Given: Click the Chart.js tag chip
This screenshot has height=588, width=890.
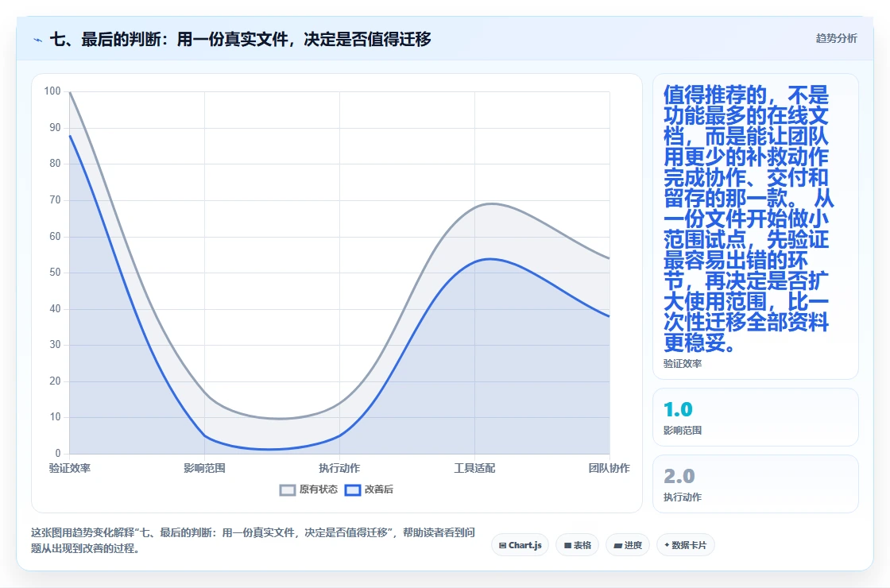Looking at the screenshot, I should point(520,545).
